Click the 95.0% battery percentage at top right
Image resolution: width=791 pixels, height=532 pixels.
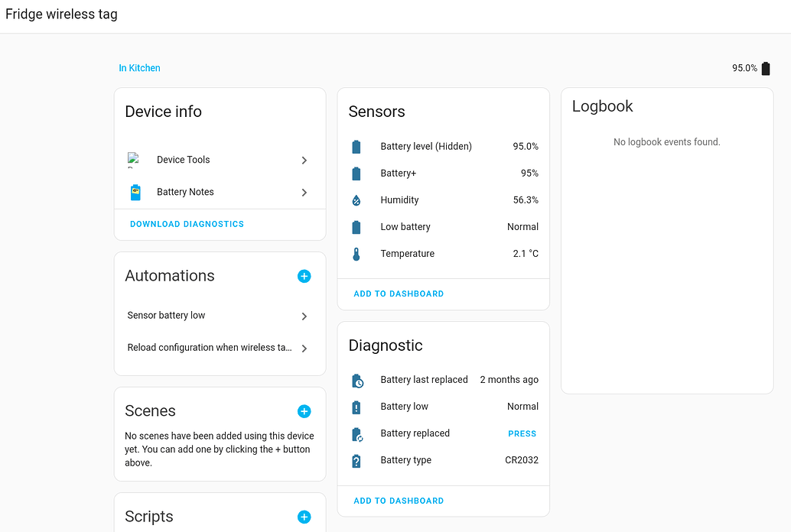tap(744, 68)
